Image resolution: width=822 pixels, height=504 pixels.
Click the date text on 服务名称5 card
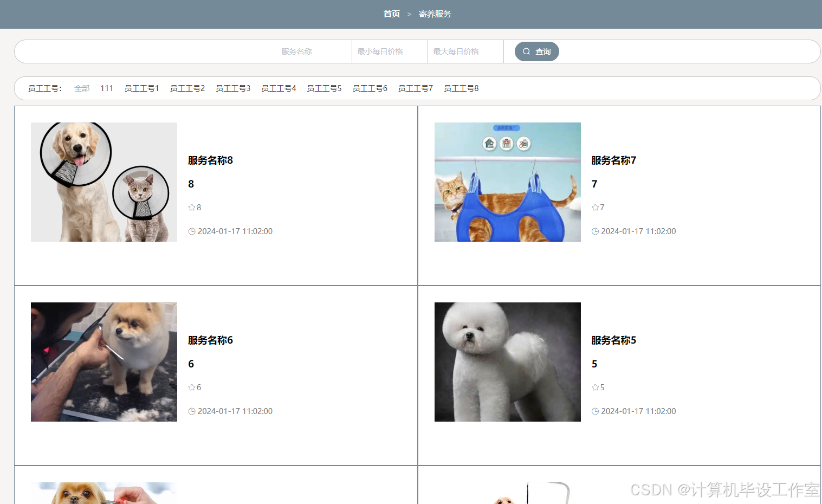point(638,411)
